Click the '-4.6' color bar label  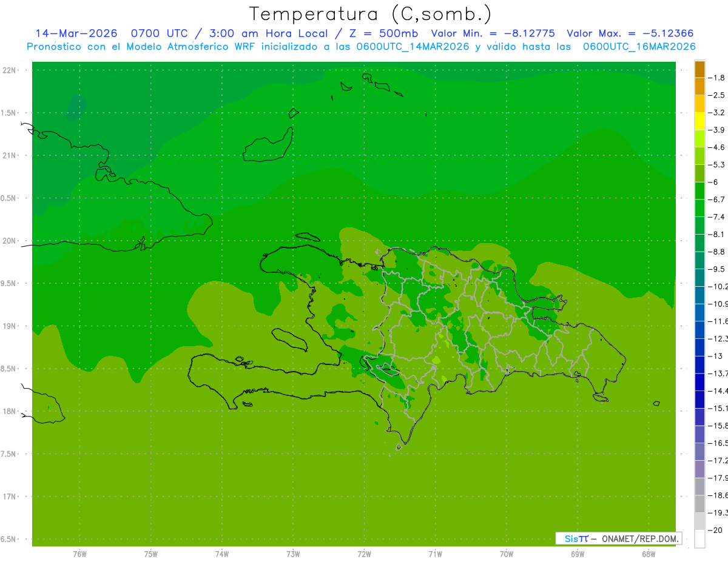[716, 147]
